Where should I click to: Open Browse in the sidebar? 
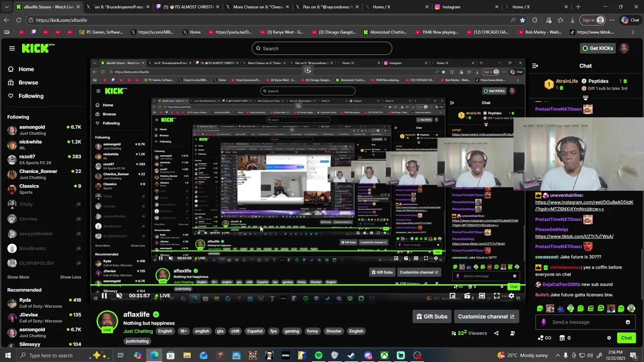click(x=28, y=82)
